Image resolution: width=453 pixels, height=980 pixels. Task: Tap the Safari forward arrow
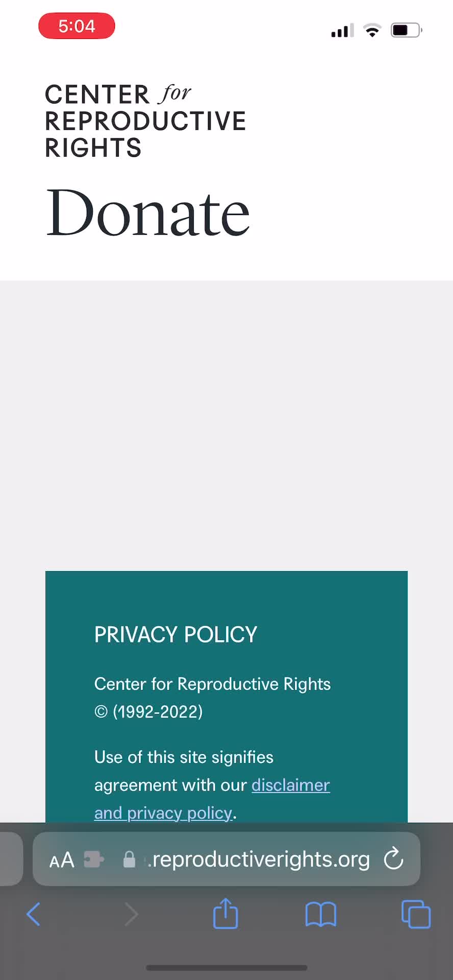point(131,914)
